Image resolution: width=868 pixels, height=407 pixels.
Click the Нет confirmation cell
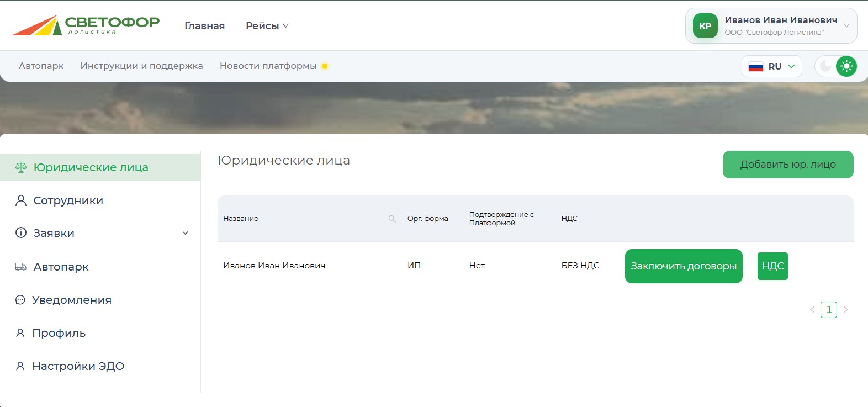[x=477, y=266]
